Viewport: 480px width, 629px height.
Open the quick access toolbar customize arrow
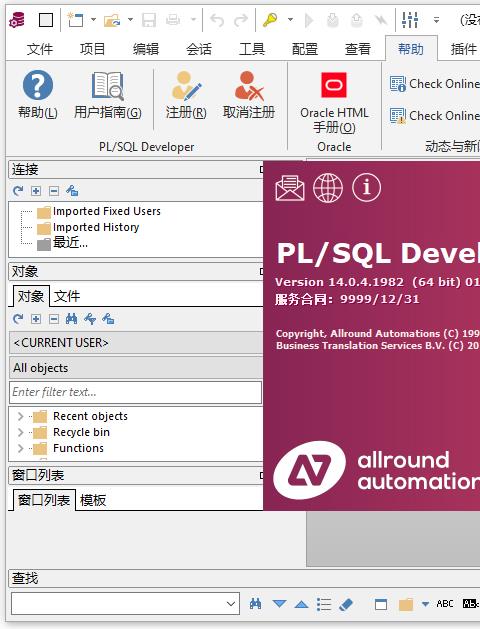[x=436, y=19]
